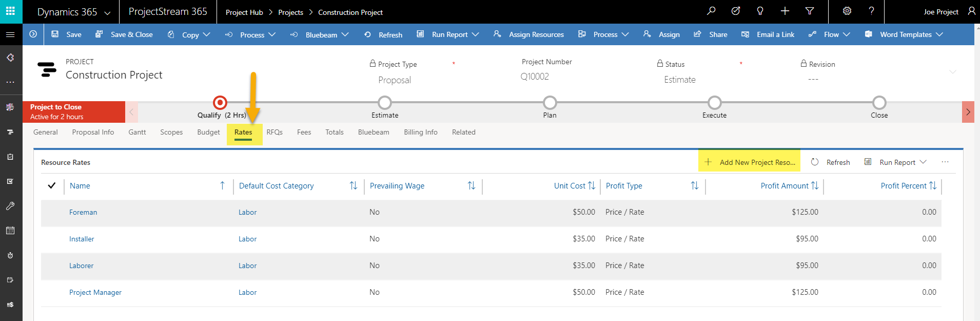
Task: Open the settings gear icon
Action: [x=847, y=11]
